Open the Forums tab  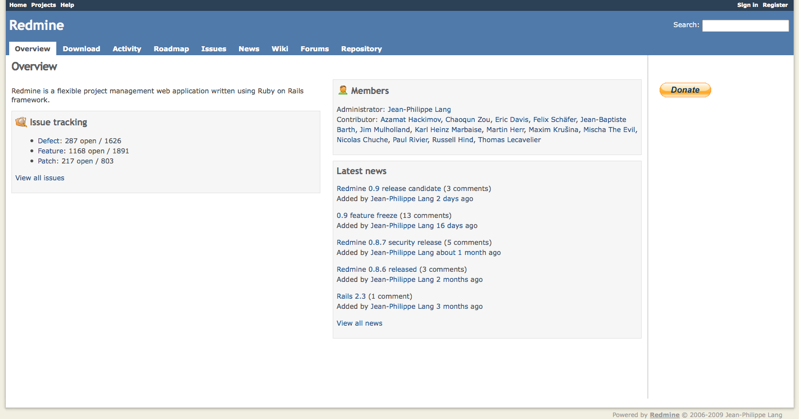pos(314,49)
